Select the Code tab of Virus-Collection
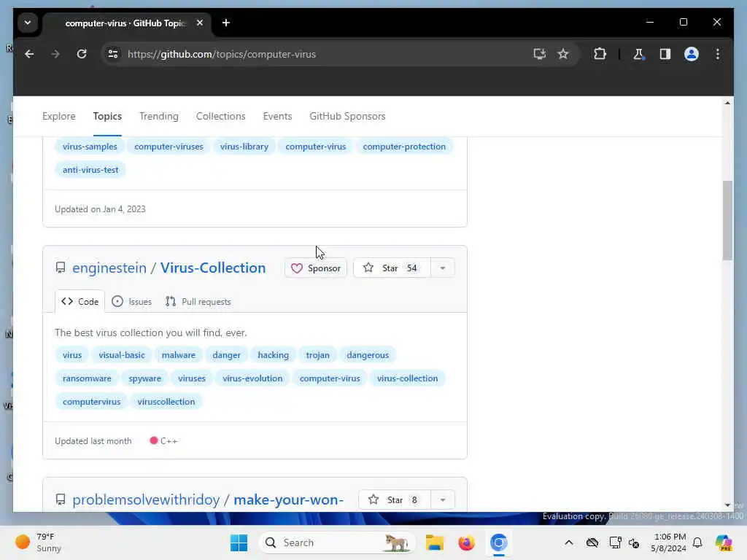The height and width of the screenshot is (560, 747). [x=80, y=301]
